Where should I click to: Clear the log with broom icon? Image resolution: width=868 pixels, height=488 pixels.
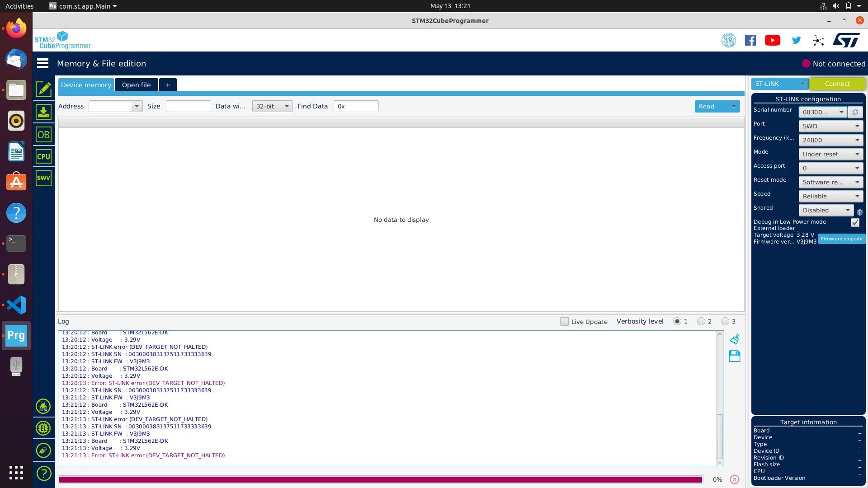[x=735, y=339]
